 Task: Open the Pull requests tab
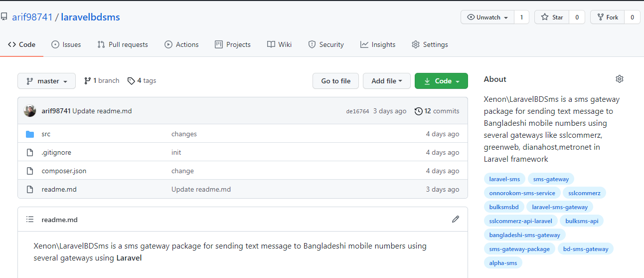click(x=123, y=44)
